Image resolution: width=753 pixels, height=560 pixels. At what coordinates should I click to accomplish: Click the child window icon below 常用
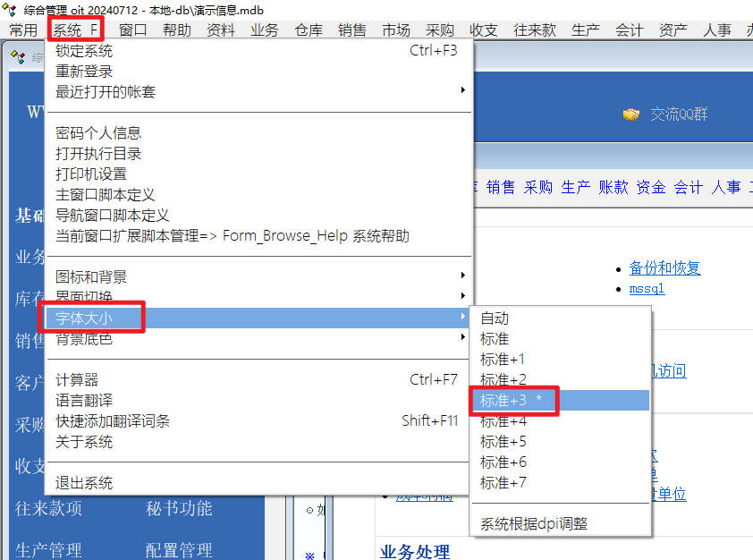(17, 57)
